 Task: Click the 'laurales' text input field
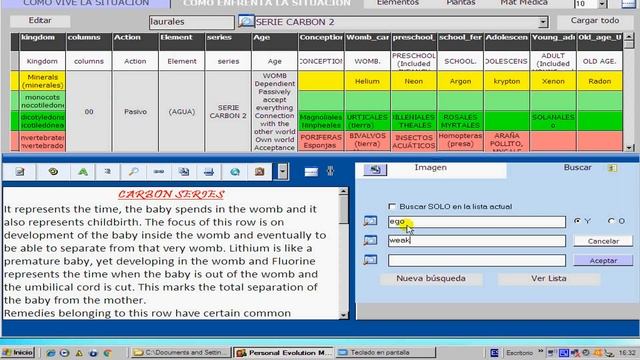tap(191, 22)
